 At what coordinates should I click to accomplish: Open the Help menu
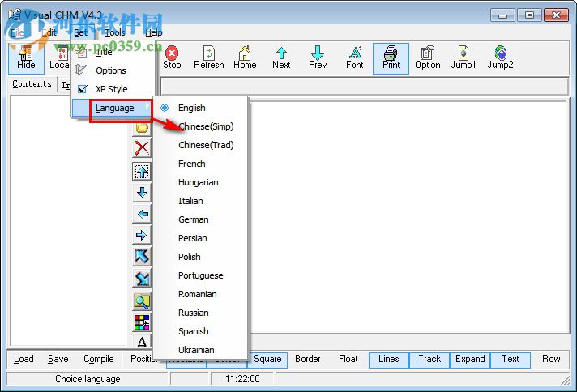click(x=153, y=32)
